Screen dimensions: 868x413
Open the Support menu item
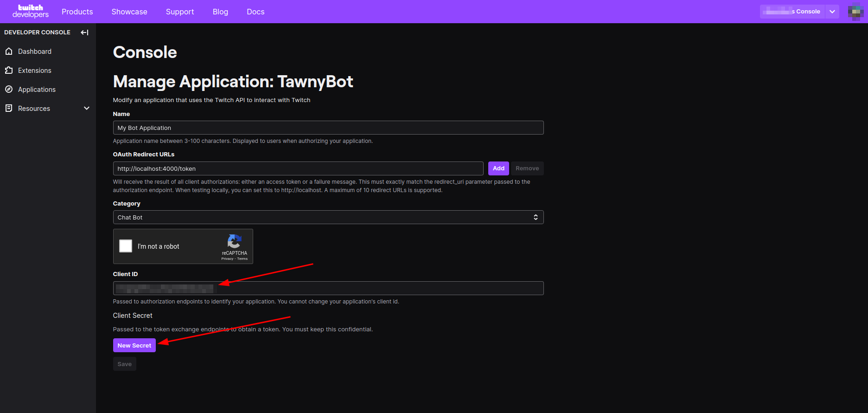tap(180, 12)
